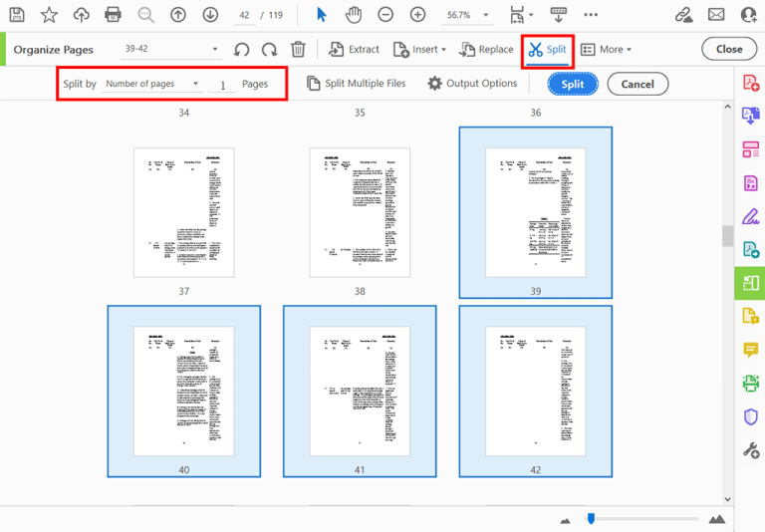Select the Split scissors tool

[548, 50]
